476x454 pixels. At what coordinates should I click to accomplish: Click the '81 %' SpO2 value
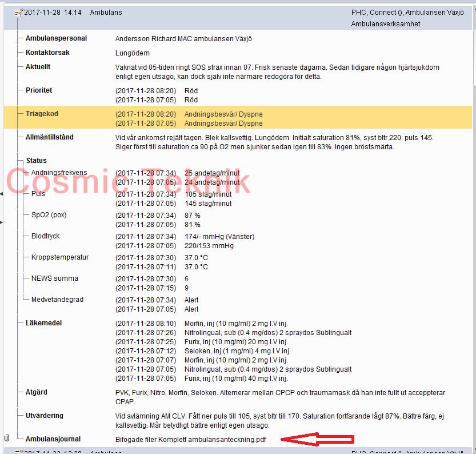point(193,225)
